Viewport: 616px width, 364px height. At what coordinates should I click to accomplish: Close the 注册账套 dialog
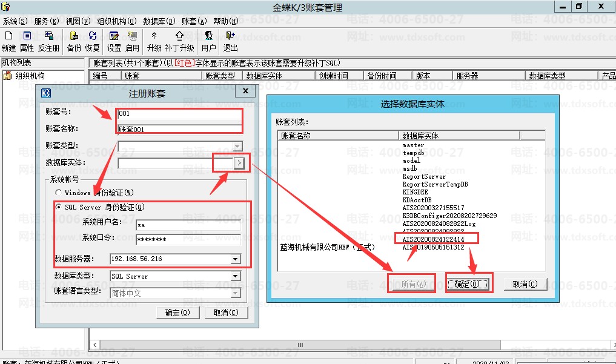245,91
